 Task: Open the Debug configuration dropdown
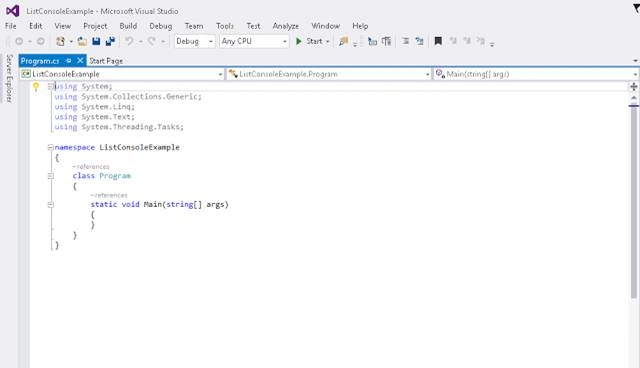(x=194, y=41)
